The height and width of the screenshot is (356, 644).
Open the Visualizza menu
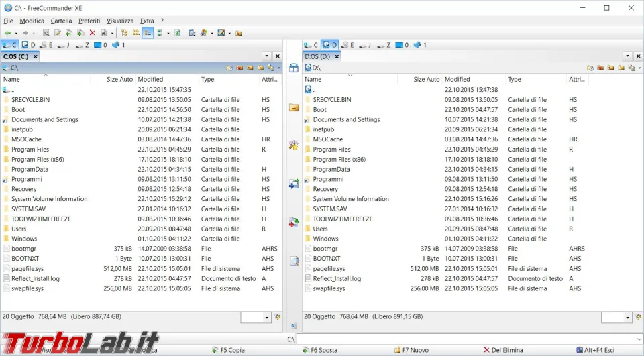point(120,21)
